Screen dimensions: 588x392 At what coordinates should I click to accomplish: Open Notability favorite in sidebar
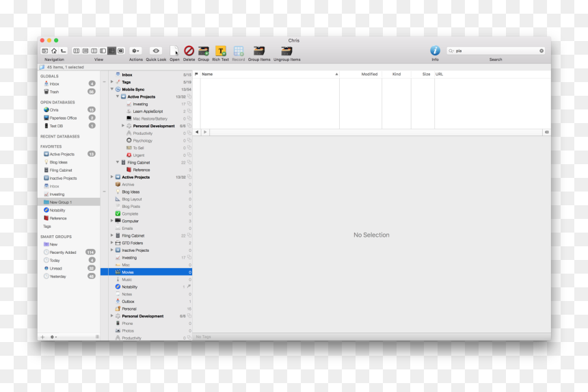68,210
